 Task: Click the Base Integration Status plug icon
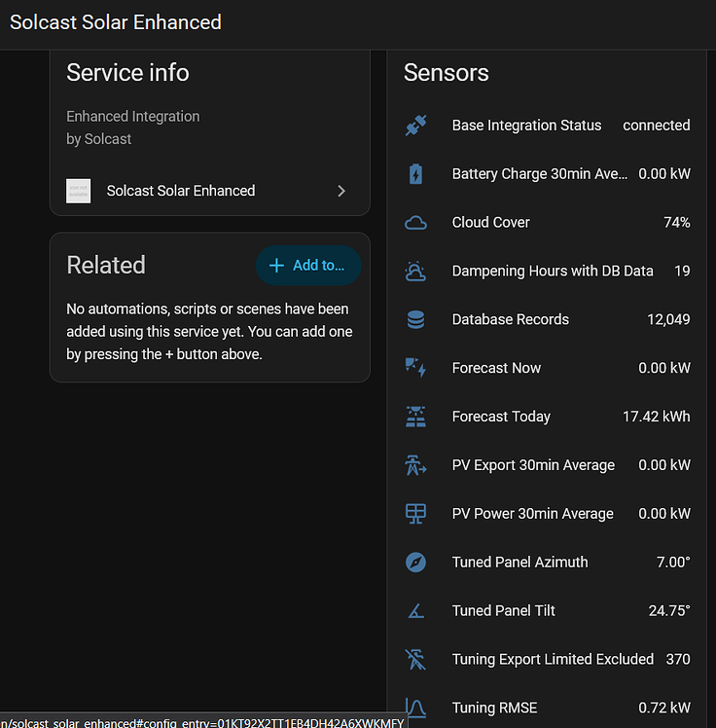coord(415,126)
